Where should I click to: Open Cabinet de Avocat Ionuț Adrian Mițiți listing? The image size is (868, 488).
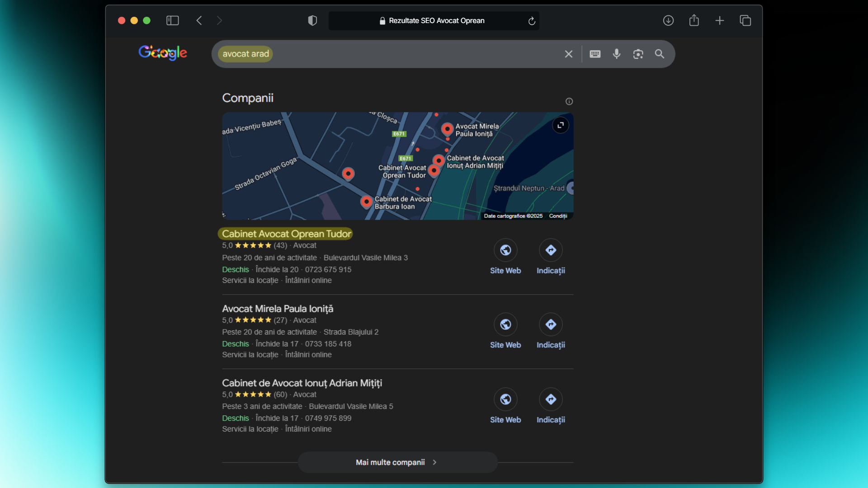click(x=302, y=383)
